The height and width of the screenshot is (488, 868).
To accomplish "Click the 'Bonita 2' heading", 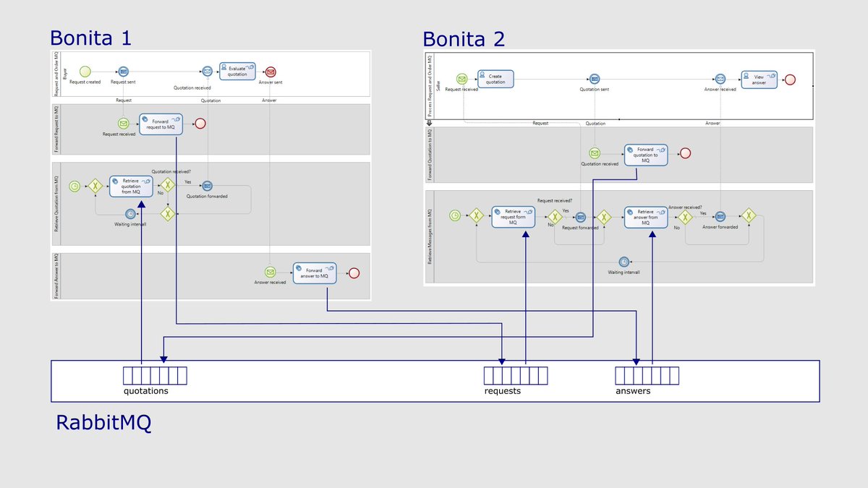I will (464, 39).
